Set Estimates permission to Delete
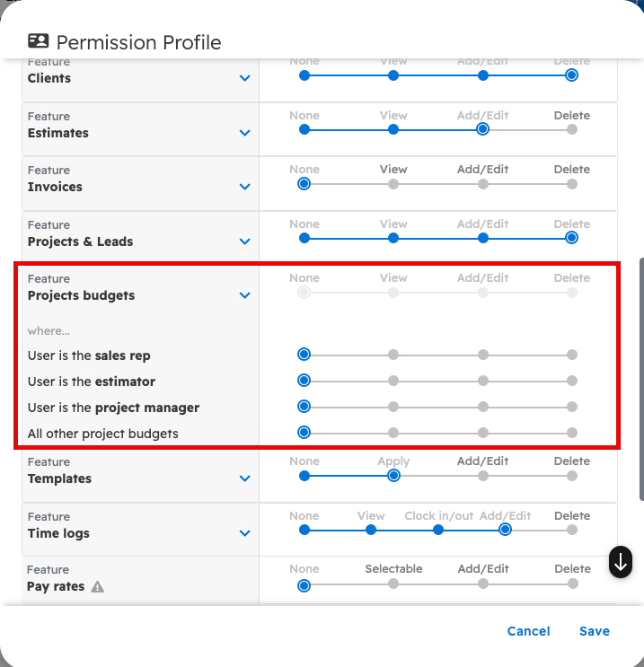The width and height of the screenshot is (644, 667). click(x=572, y=129)
